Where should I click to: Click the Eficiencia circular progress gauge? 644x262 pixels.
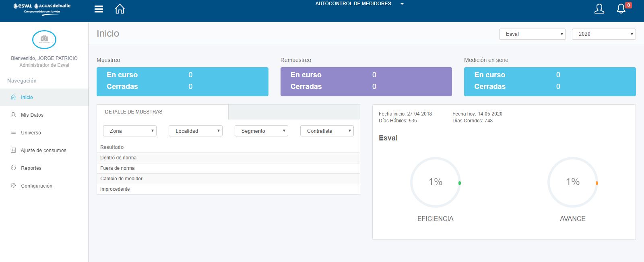click(x=435, y=182)
